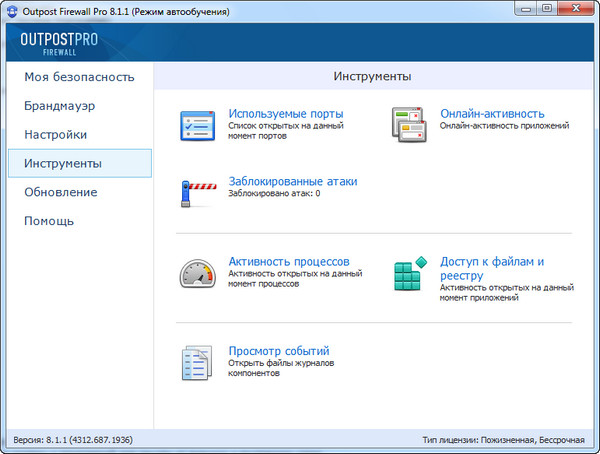Open Активность процессов link
Viewport: 600px width, 454px height.
(x=288, y=261)
